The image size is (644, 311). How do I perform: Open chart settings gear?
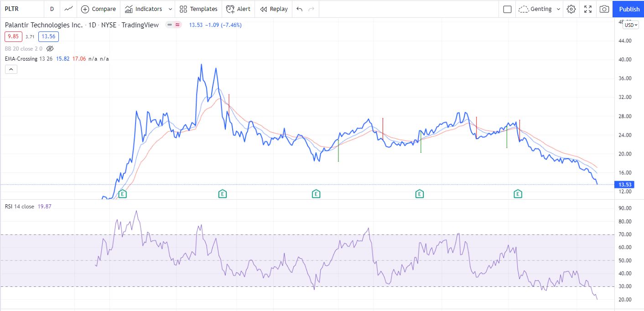click(571, 9)
